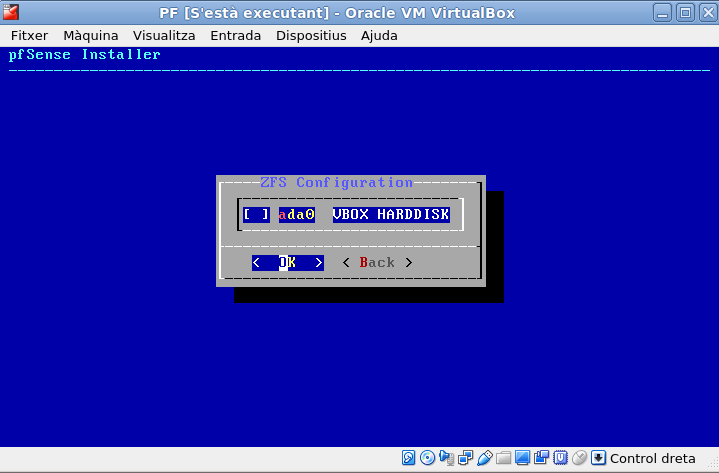Click the shared folders status icon
The image size is (719, 473).
[x=503, y=458]
